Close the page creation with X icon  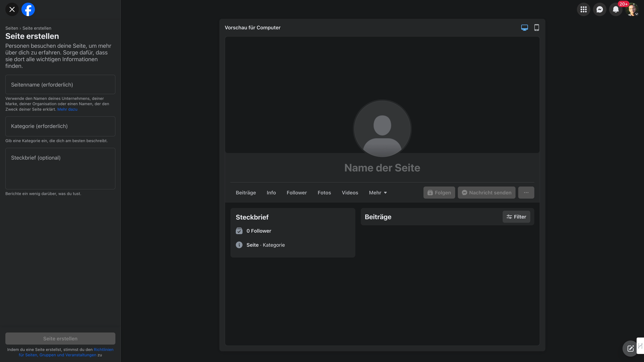(x=12, y=10)
